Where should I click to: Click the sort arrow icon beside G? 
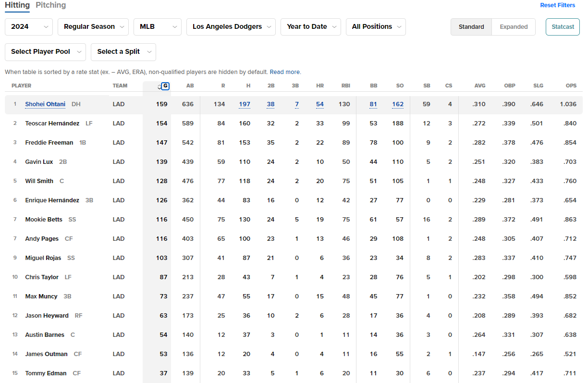click(x=159, y=86)
